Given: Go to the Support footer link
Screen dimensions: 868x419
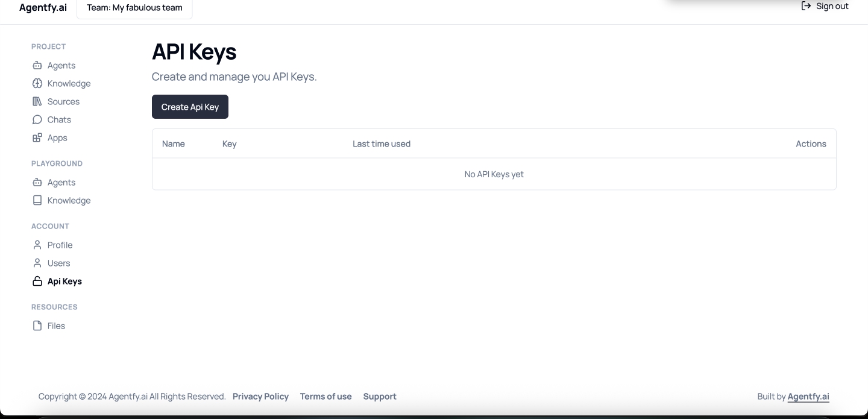Looking at the screenshot, I should [380, 396].
